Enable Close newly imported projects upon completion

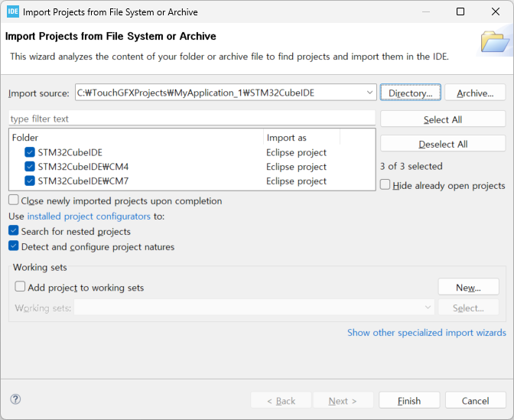point(14,200)
